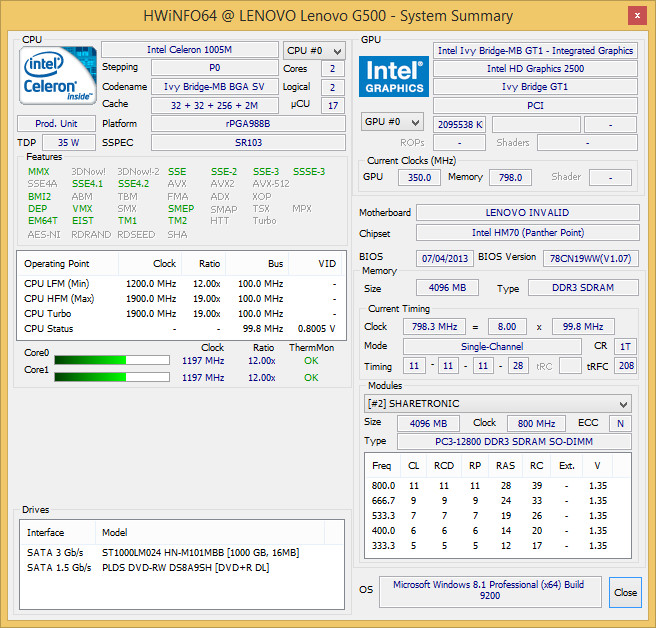Open the GPU #0 selector dropdown
Viewport: 656px width, 628px height.
pyautogui.click(x=392, y=122)
